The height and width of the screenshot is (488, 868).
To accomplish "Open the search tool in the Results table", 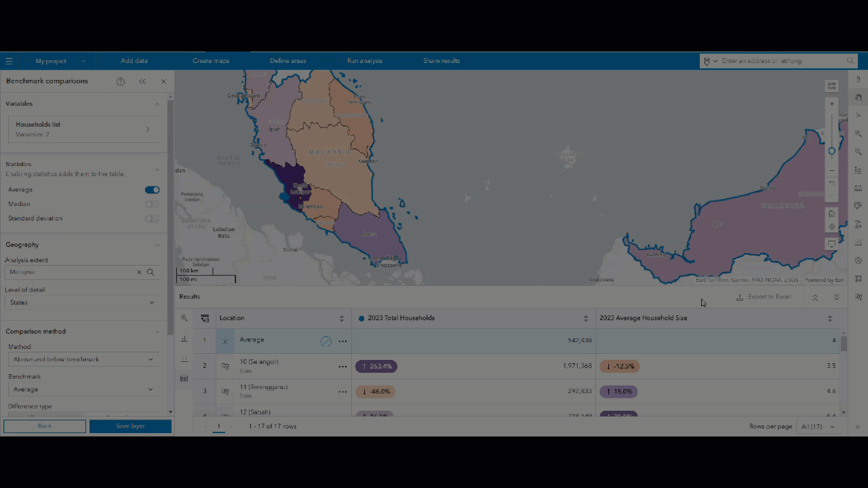I will click(x=183, y=318).
